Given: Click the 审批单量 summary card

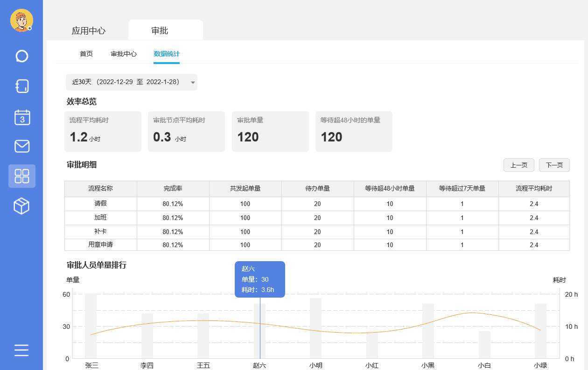Looking at the screenshot, I should (270, 131).
